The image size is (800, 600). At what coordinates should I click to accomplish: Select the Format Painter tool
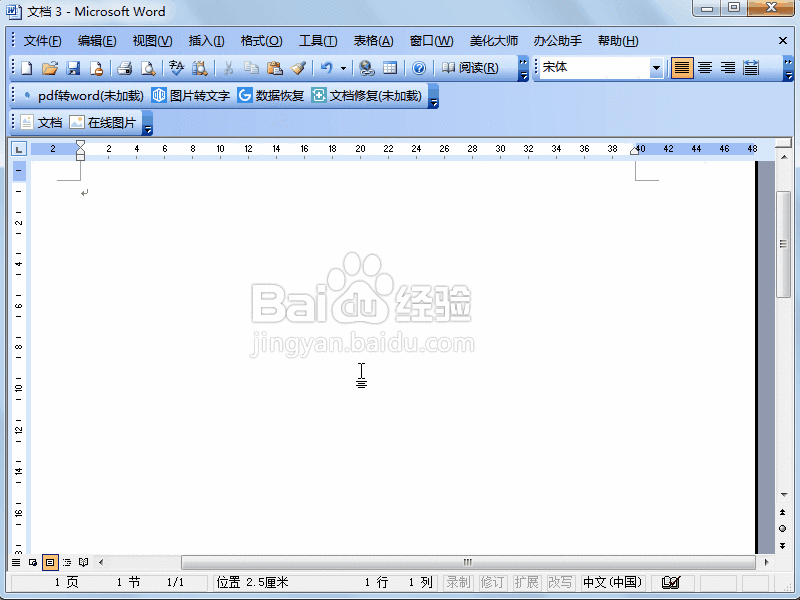pyautogui.click(x=296, y=69)
